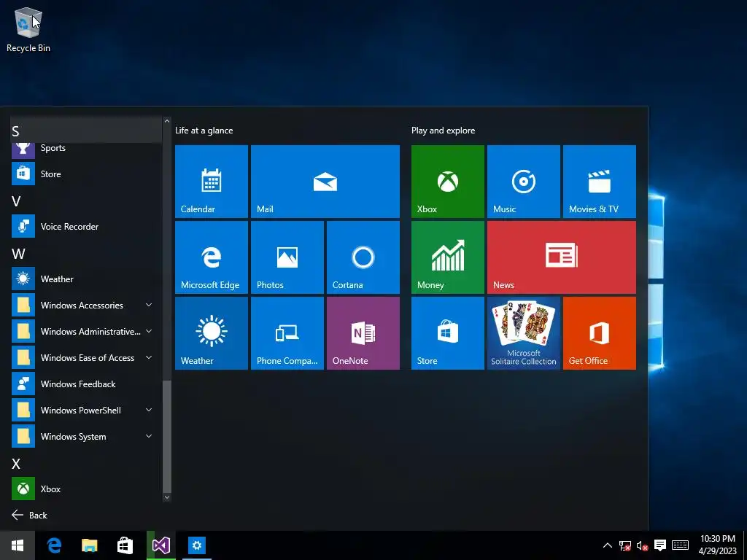
Task: Open File Explorer from the taskbar
Action: (x=90, y=545)
